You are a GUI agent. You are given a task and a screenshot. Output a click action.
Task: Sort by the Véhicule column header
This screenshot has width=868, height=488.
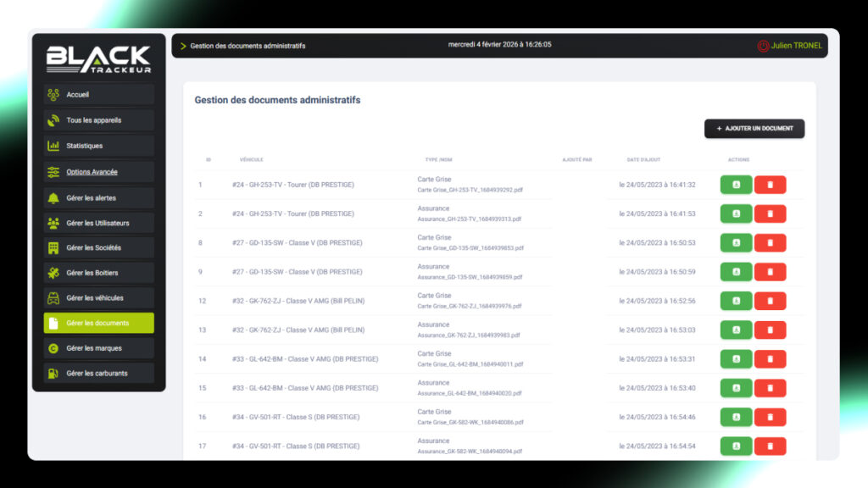tap(251, 159)
